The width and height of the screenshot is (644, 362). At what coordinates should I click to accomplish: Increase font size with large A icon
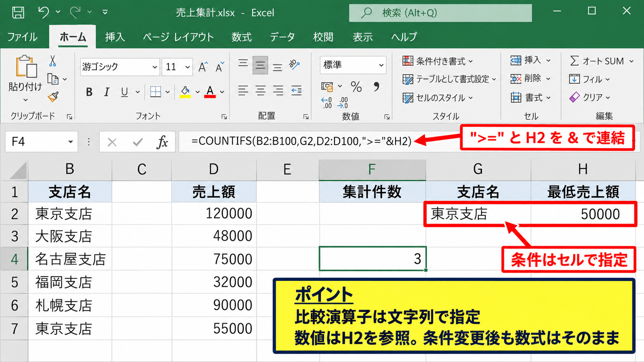click(x=203, y=67)
